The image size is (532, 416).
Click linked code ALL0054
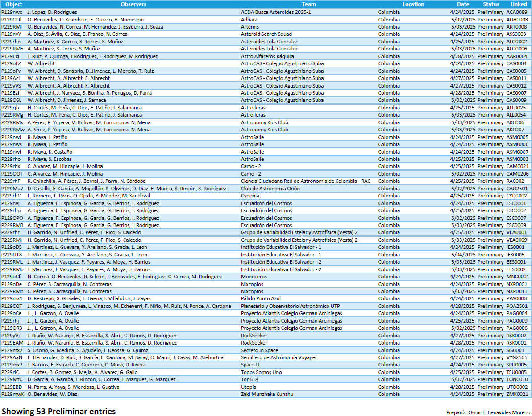(x=516, y=115)
